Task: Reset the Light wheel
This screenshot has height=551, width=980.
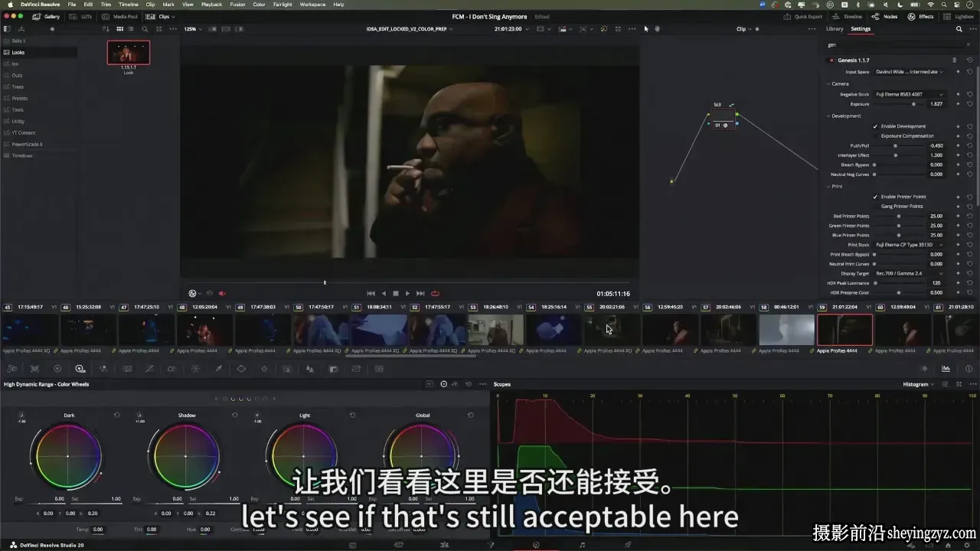Action: 352,415
